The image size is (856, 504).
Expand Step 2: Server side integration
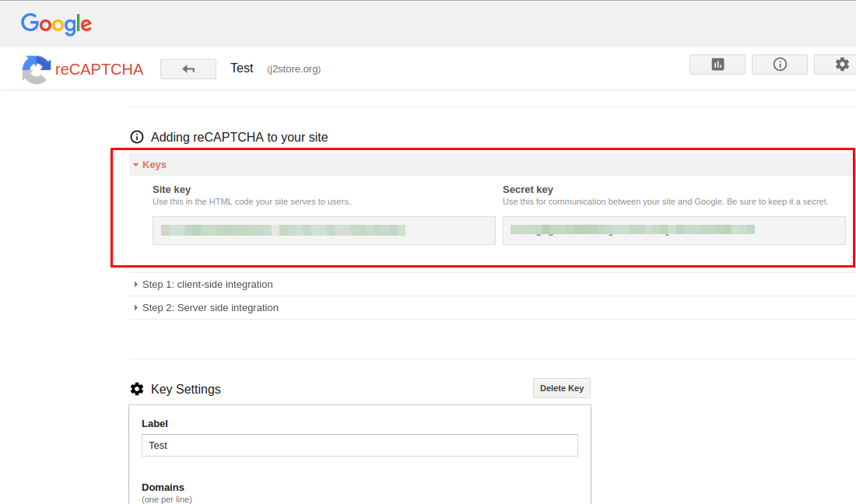pos(491,308)
